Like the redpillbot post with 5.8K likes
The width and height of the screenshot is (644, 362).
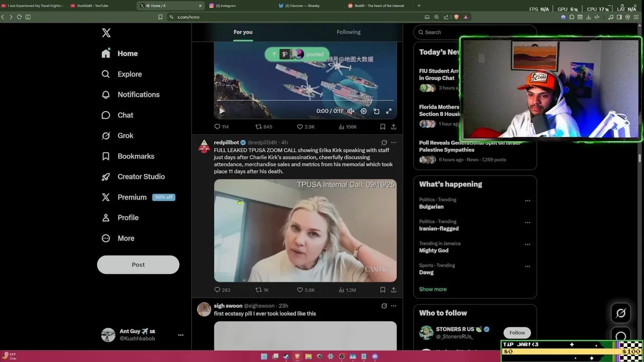point(305,290)
